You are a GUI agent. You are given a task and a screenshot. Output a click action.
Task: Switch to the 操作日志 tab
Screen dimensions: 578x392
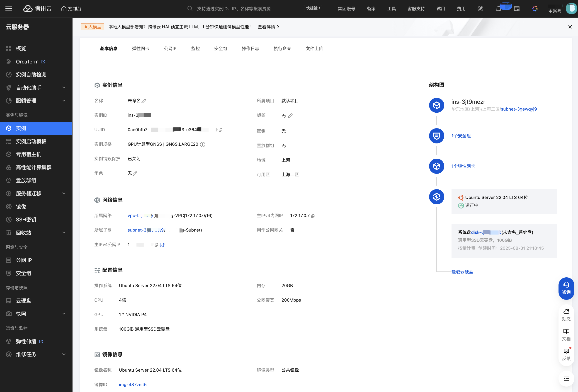tap(250, 48)
